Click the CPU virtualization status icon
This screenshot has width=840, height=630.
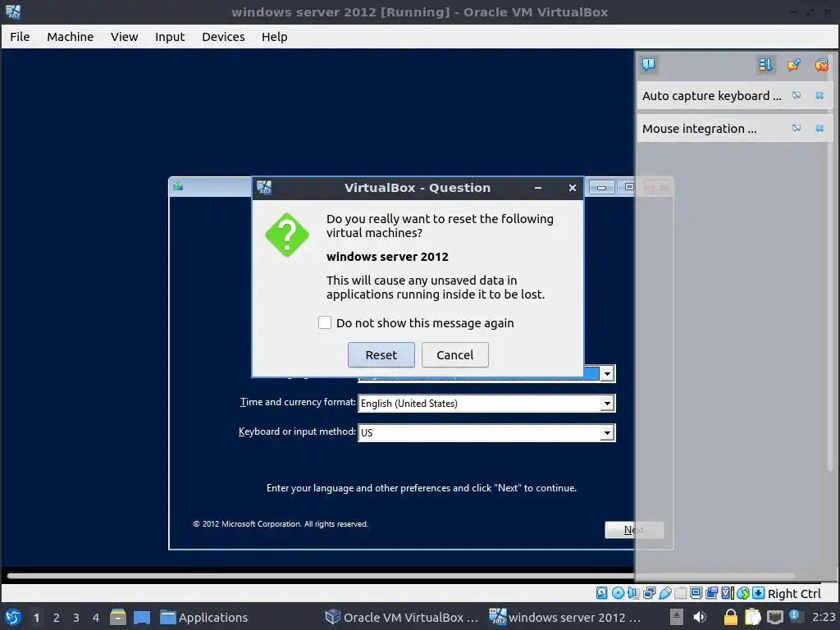(x=727, y=593)
